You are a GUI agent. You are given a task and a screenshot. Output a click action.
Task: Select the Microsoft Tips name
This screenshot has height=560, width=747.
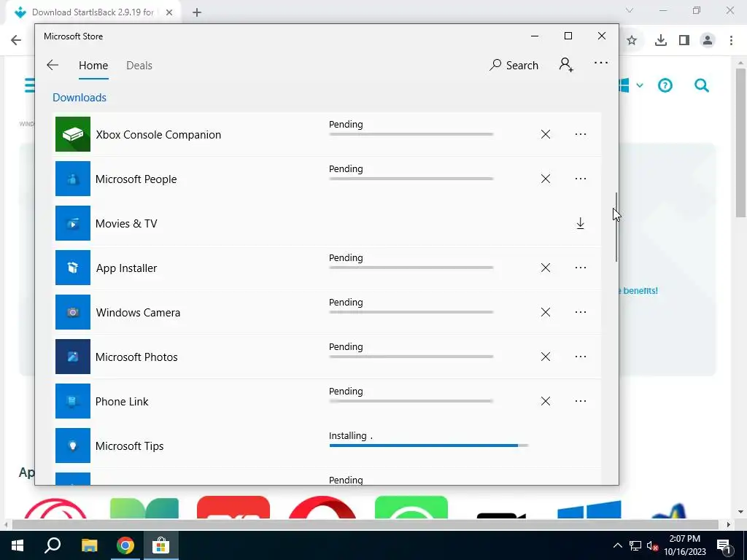[x=130, y=446]
